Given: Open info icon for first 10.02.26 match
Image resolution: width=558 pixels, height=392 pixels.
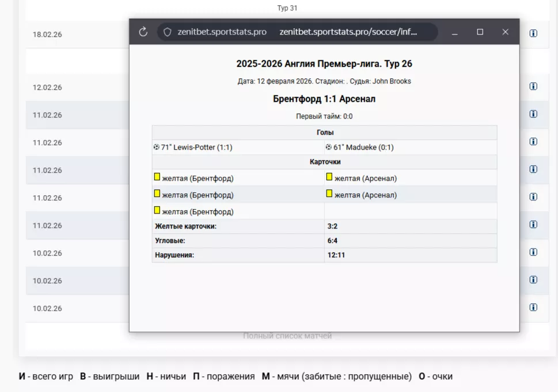Looking at the screenshot, I should coord(533,252).
